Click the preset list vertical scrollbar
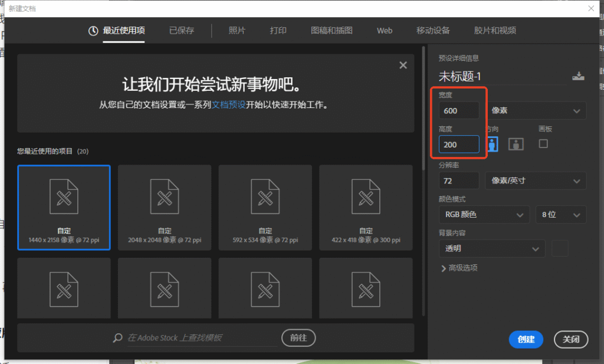 tap(424, 109)
